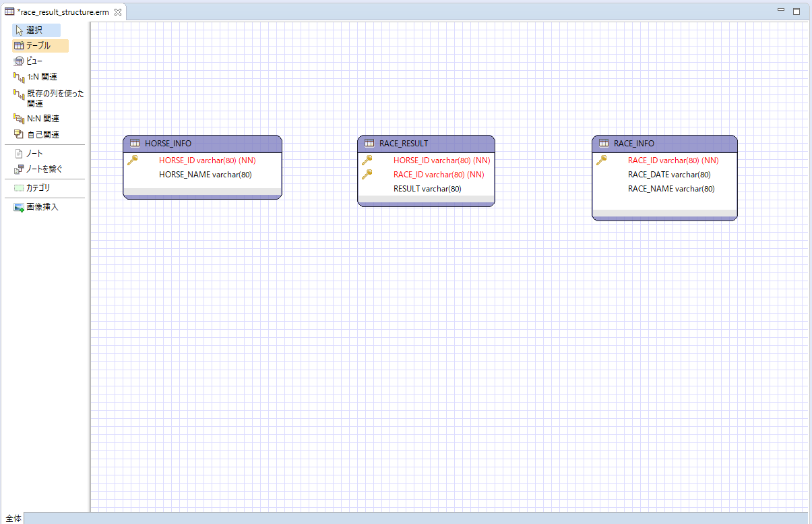Image resolution: width=812 pixels, height=524 pixels.
Task: Pick the テーブル table tool
Action: tap(40, 46)
